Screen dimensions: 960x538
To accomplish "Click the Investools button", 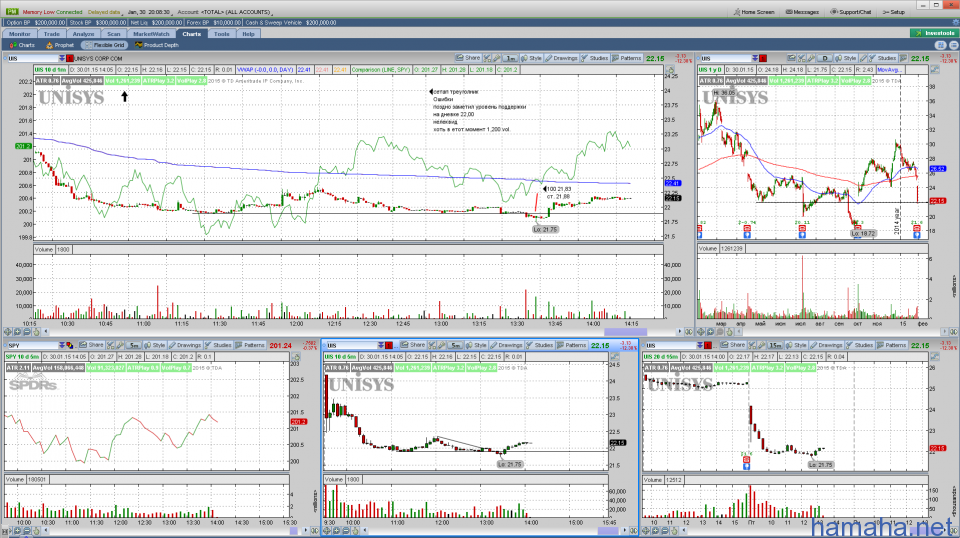I will [934, 33].
